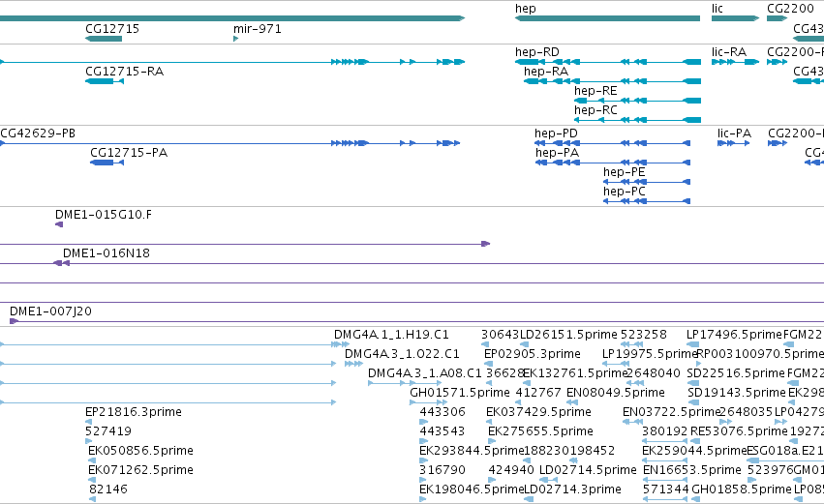Select the teal CG12715 gene arrow glyph
The image size is (824, 504).
tap(104, 39)
